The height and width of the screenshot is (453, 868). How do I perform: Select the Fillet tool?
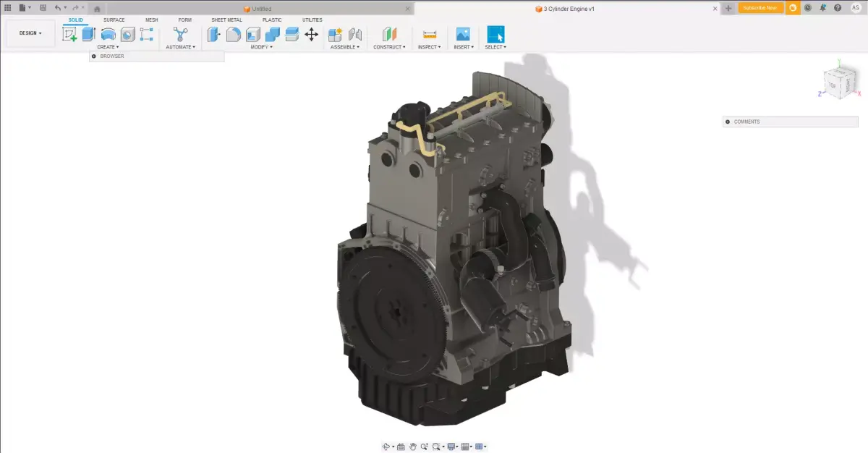click(x=234, y=33)
